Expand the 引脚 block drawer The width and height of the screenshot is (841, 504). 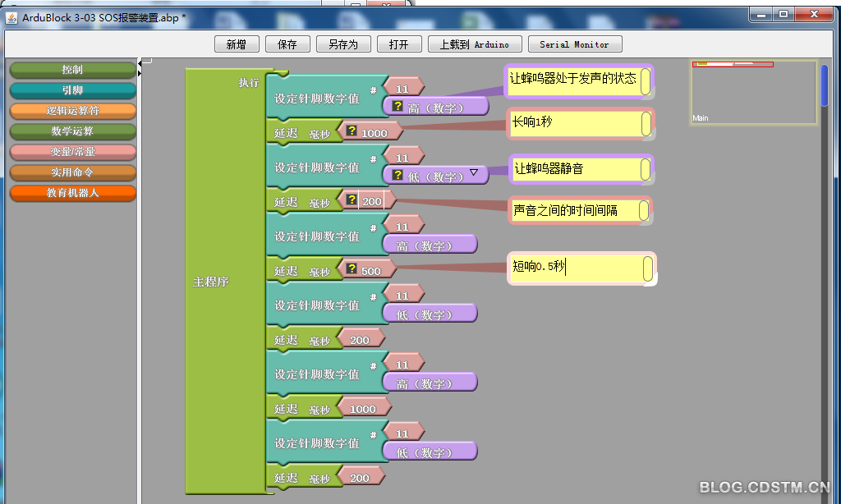click(72, 90)
